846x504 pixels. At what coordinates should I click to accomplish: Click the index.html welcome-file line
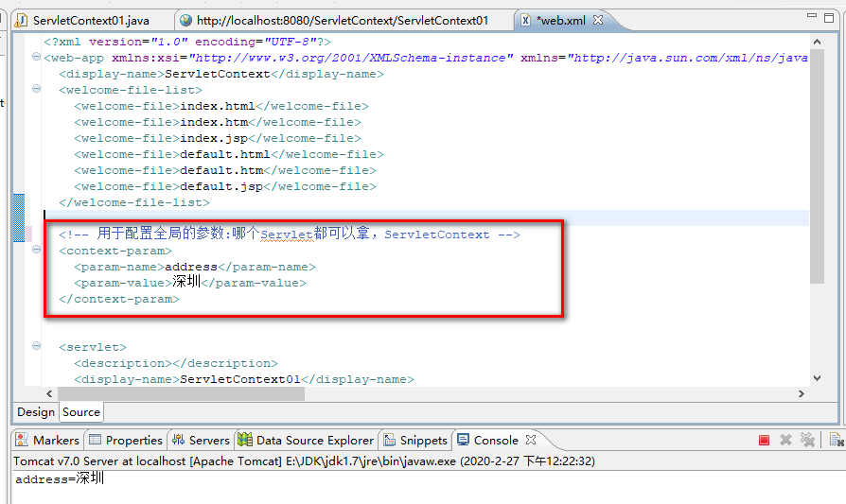pyautogui.click(x=221, y=106)
